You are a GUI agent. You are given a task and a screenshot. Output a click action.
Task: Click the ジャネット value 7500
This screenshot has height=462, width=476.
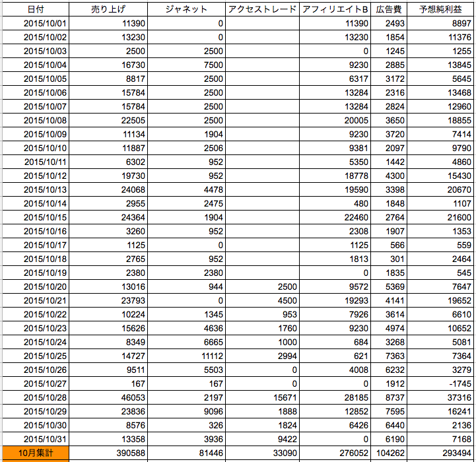pyautogui.click(x=186, y=65)
